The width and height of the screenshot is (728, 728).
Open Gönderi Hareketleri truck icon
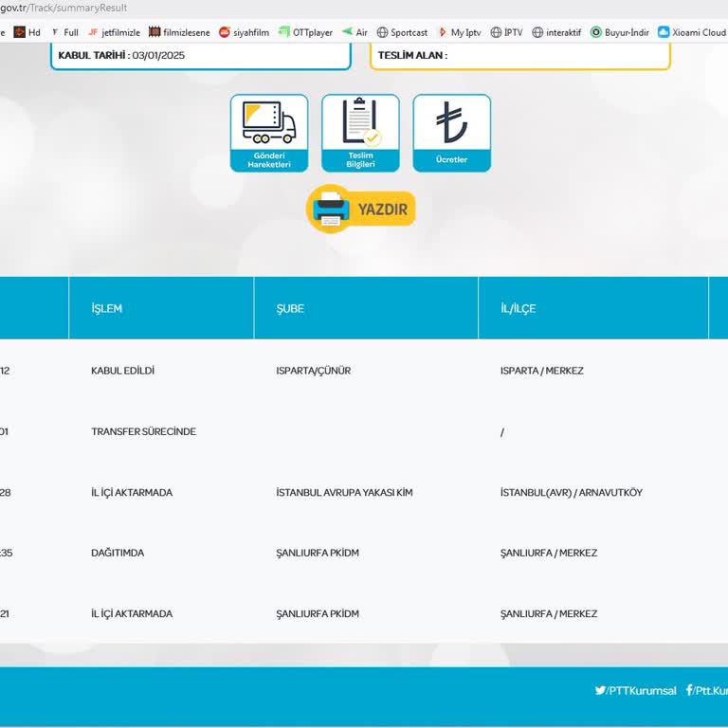click(269, 133)
